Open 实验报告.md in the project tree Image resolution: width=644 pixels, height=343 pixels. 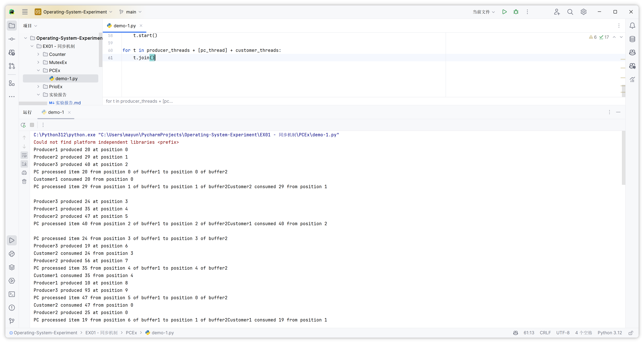(68, 103)
